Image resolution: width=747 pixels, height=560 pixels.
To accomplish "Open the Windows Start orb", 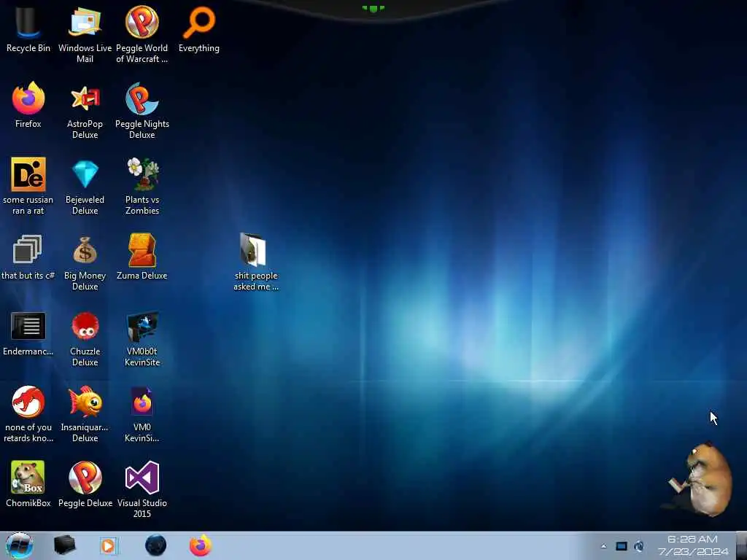I will coord(19,545).
